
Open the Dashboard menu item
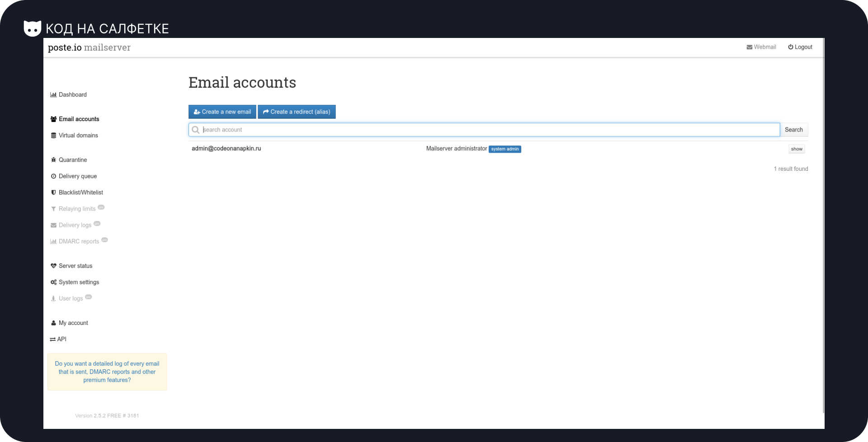pos(69,95)
